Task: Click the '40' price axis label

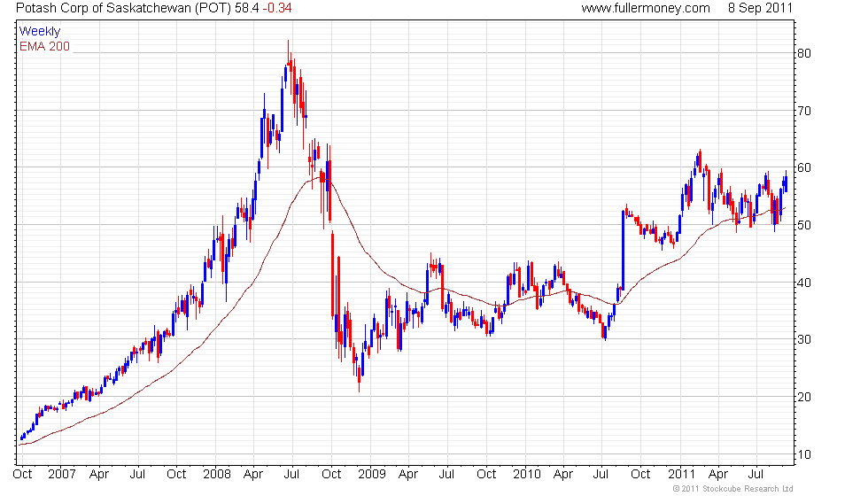Action: [804, 283]
